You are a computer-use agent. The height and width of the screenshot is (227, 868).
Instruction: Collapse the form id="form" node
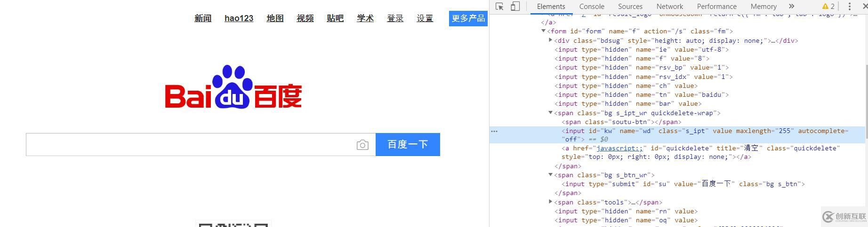(543, 31)
